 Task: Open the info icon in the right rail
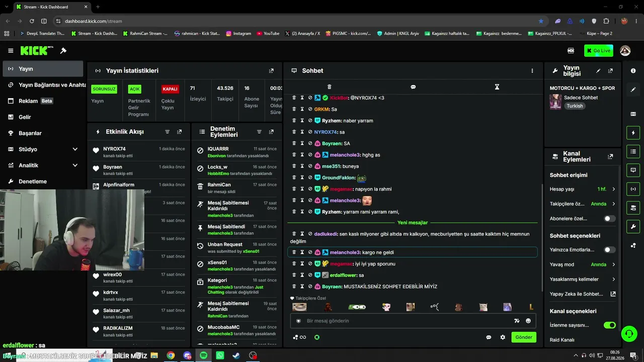[x=633, y=71]
